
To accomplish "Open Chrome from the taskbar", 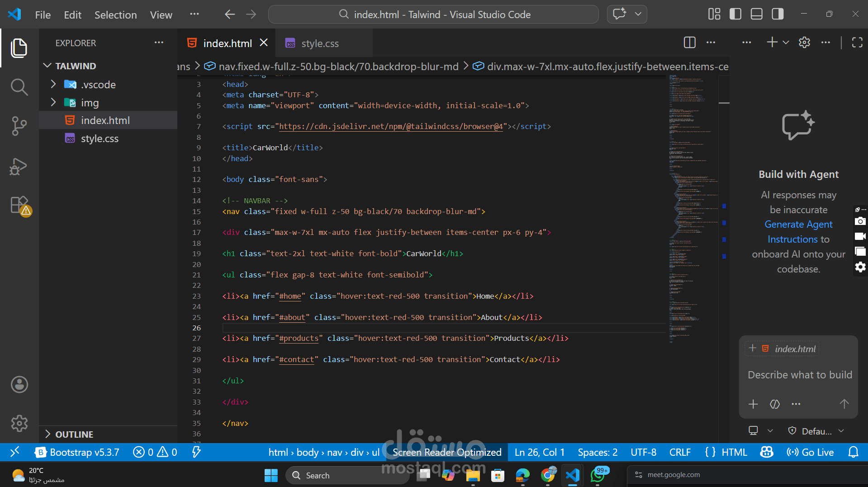I will coord(548,475).
